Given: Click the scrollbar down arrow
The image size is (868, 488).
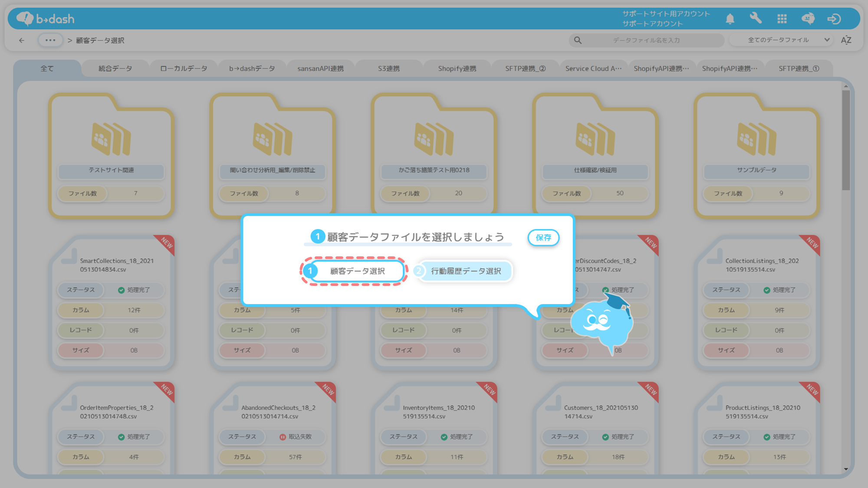Looking at the screenshot, I should 846,469.
